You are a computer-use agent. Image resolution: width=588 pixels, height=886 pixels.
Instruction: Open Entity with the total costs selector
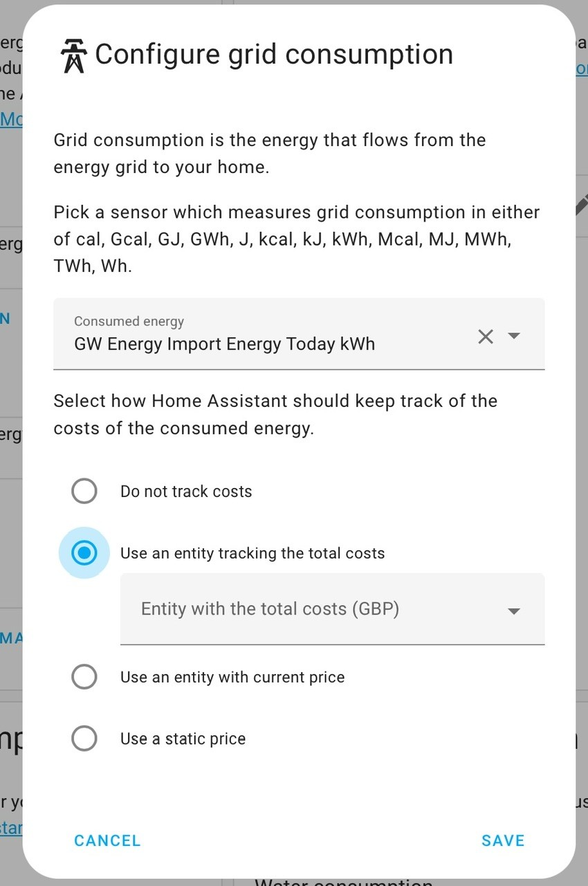coord(332,609)
